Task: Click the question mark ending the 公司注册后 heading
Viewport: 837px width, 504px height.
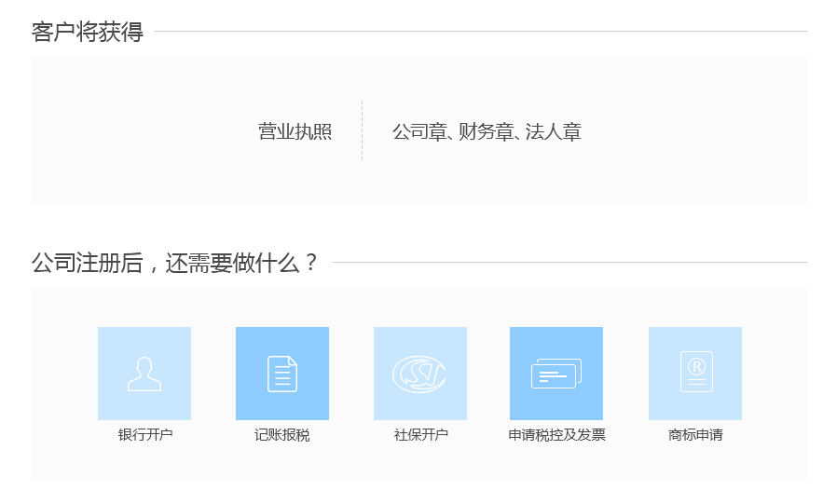Action: 311,263
